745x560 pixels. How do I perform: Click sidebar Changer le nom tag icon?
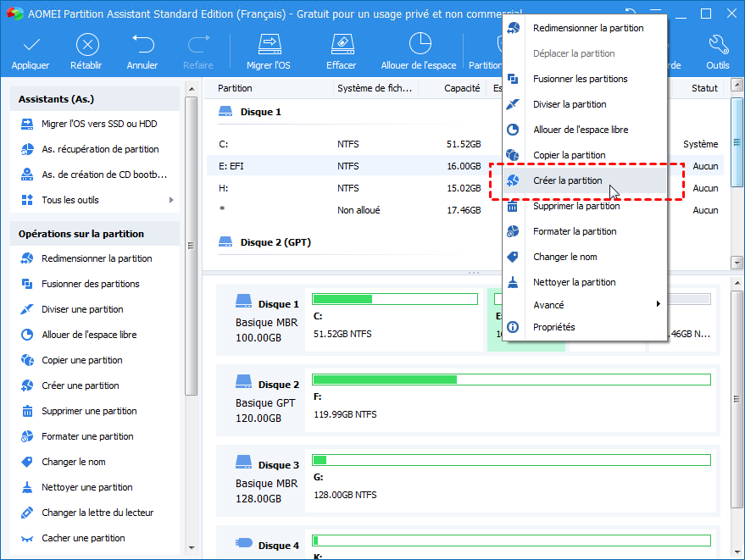[27, 462]
